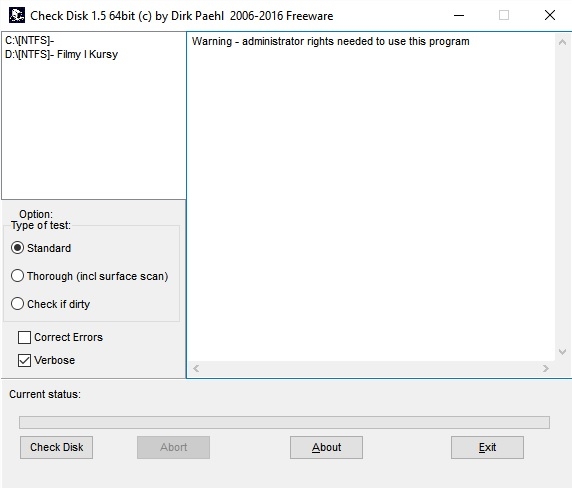Click the output scroll down arrow
Image resolution: width=572 pixels, height=488 pixels.
click(x=563, y=352)
